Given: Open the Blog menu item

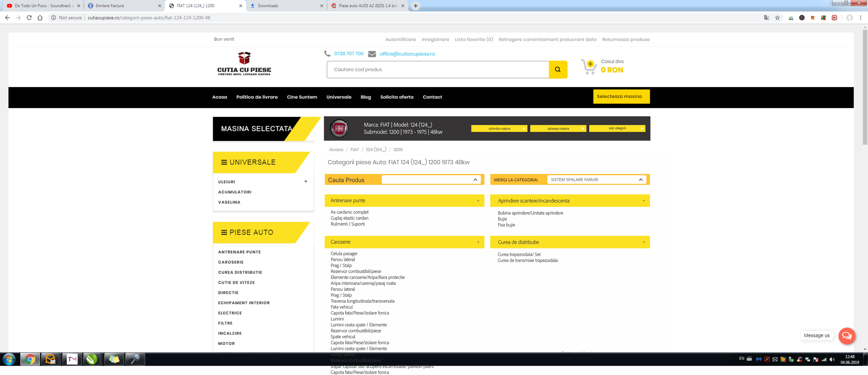Looking at the screenshot, I should pos(366,97).
